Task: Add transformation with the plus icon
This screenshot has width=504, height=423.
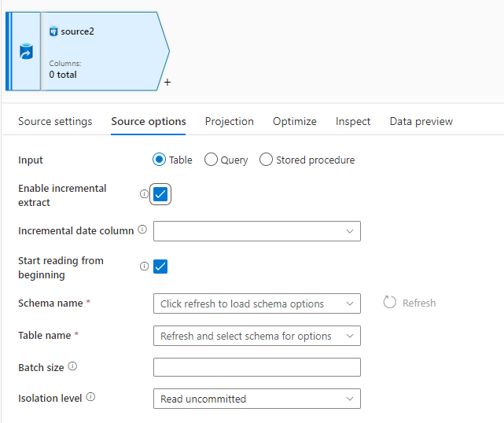Action: [167, 83]
